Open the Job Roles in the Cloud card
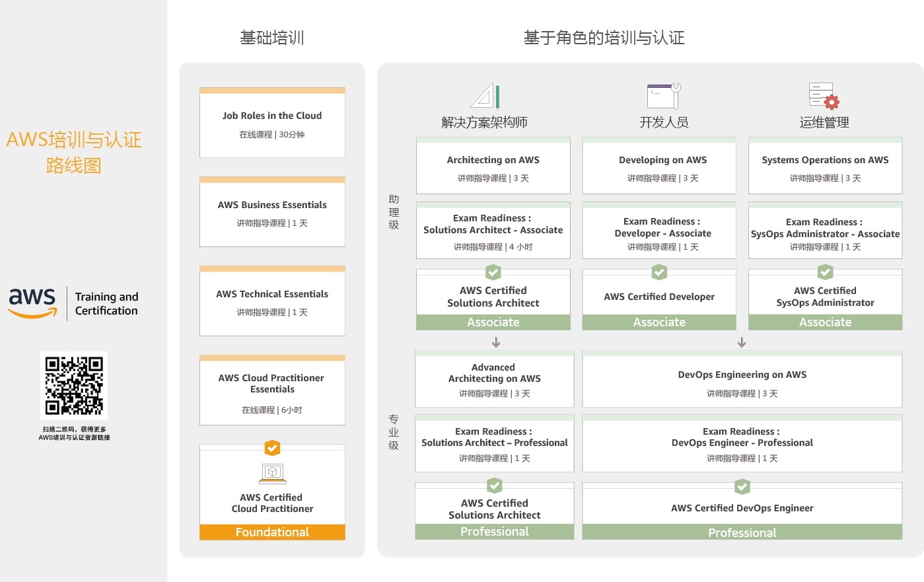 pos(272,123)
